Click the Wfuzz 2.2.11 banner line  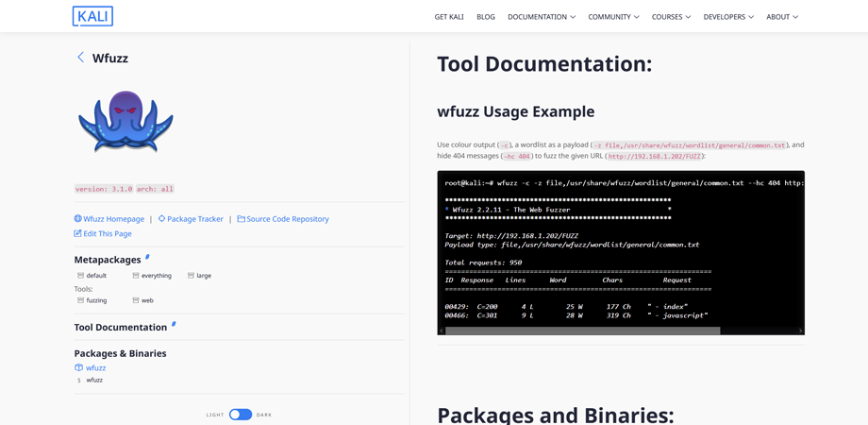pos(558,210)
